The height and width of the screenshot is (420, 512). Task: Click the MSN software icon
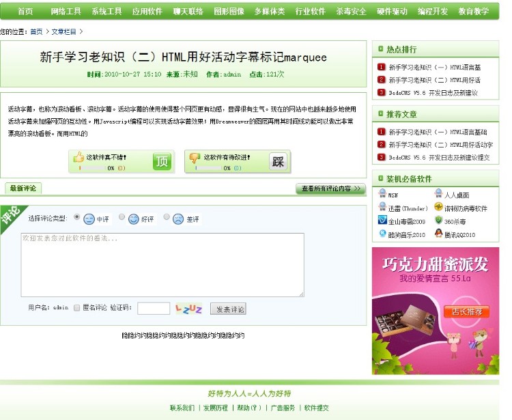(x=382, y=194)
